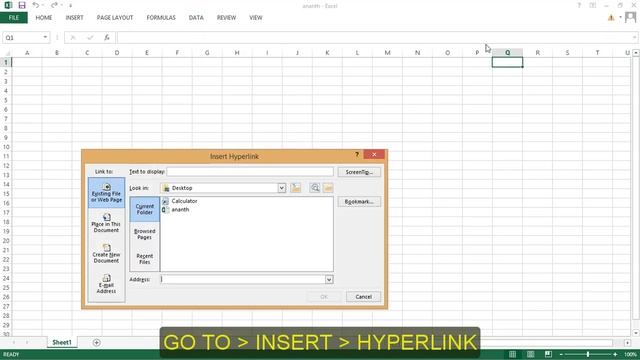Select Place in This Document option

(x=107, y=223)
